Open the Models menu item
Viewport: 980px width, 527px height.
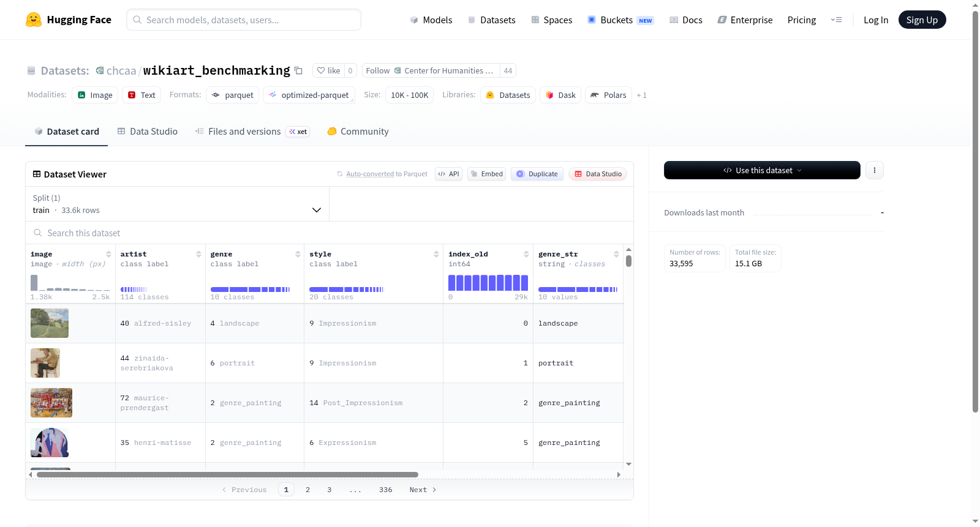click(431, 20)
